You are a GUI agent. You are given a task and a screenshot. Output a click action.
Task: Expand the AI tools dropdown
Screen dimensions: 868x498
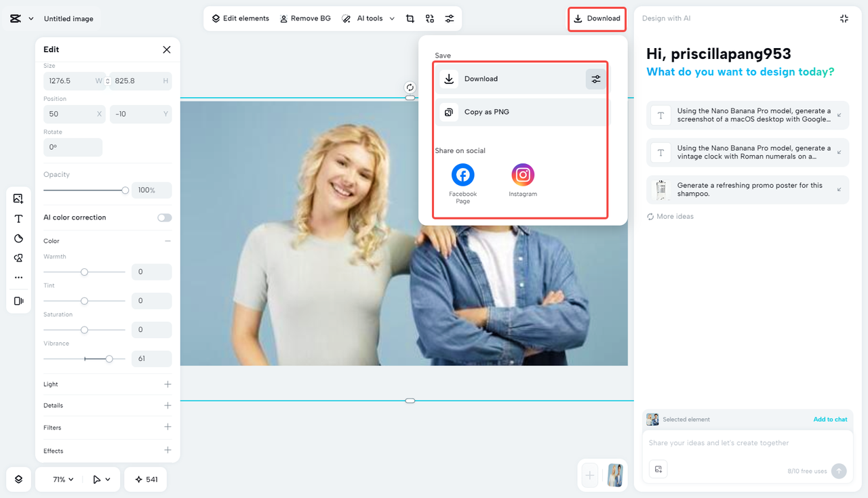[368, 18]
